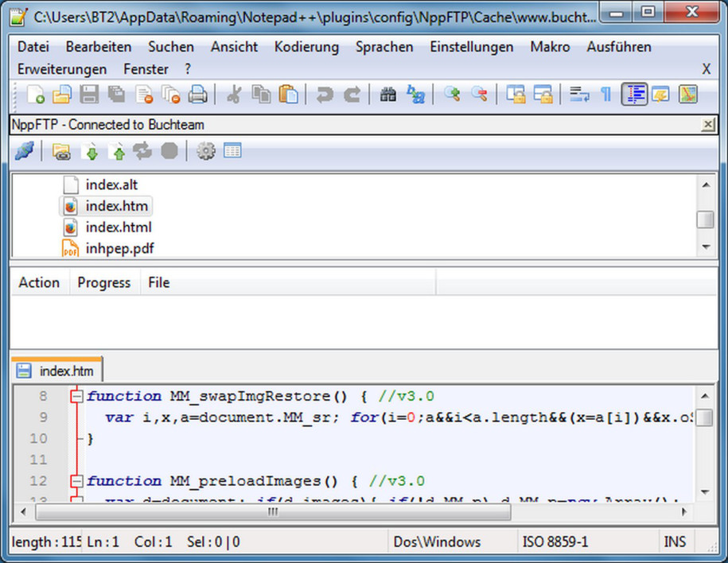Open the Ausführen menu
This screenshot has width=728, height=563.
click(619, 47)
